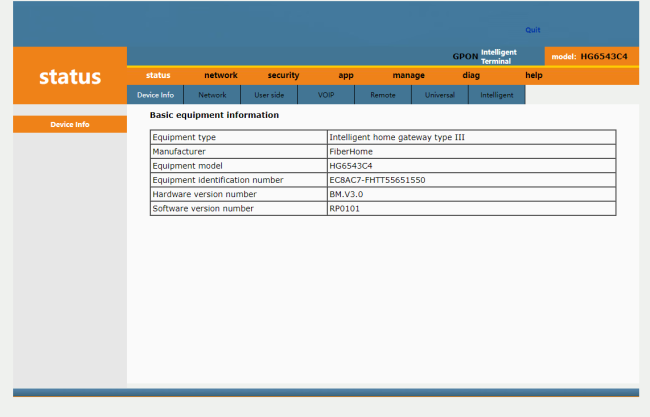
Task: Open the network main menu
Action: coord(221,75)
